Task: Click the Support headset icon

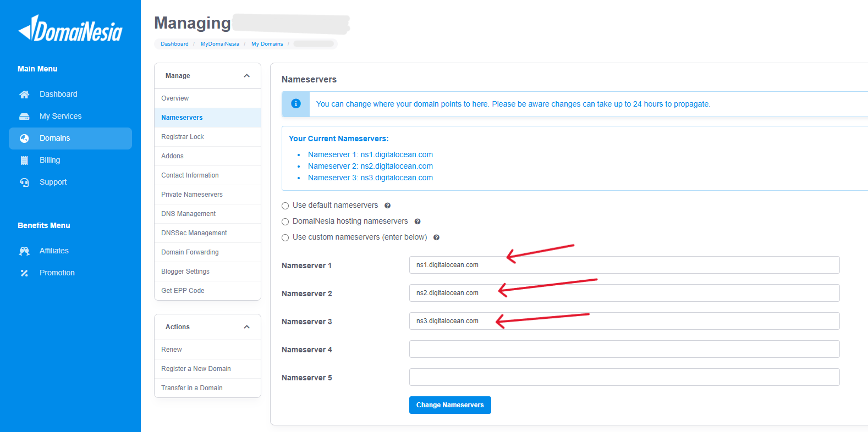Action: (24, 182)
